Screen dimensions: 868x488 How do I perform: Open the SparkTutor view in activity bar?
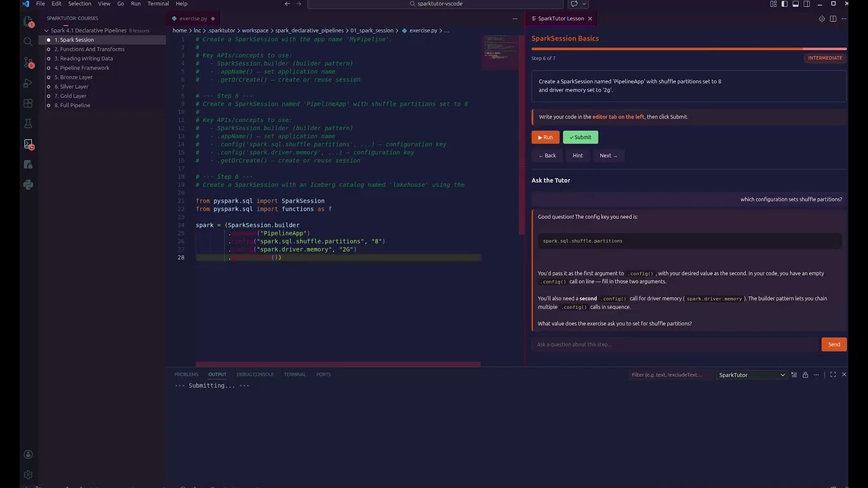coord(28,144)
